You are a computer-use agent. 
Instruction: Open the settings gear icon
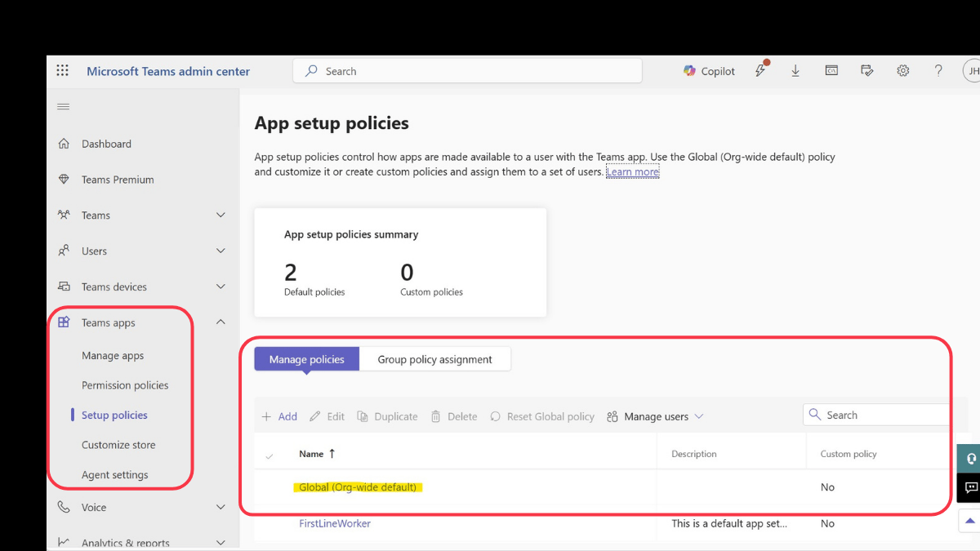pyautogui.click(x=902, y=71)
